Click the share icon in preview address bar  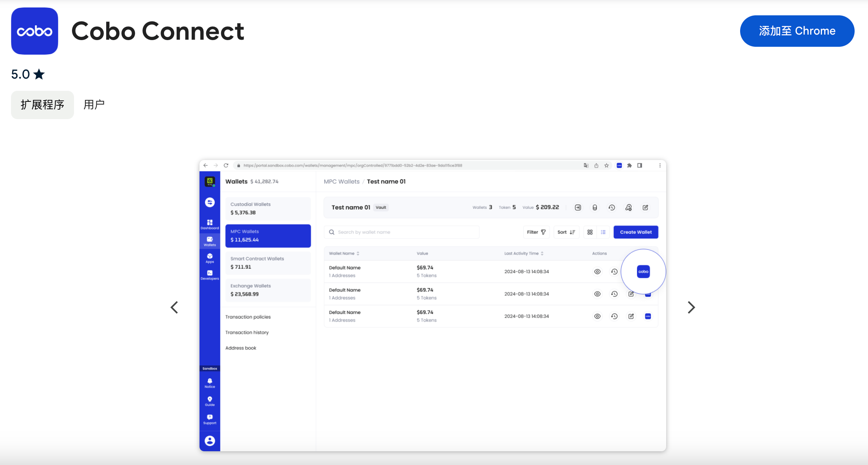tap(596, 165)
